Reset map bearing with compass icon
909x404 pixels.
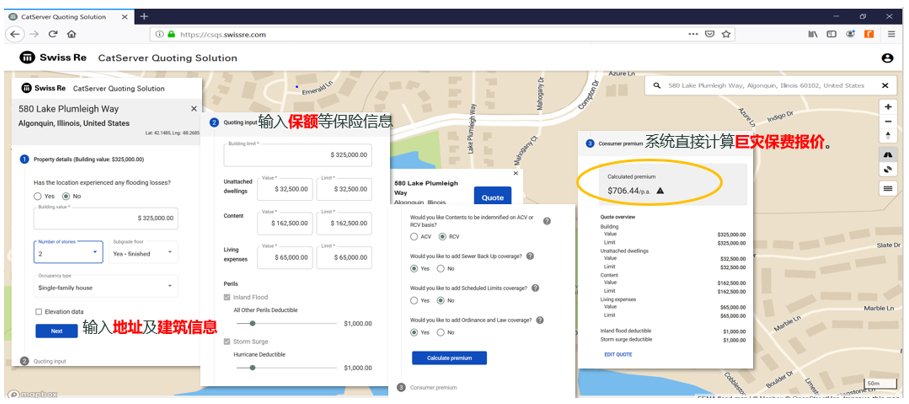[888, 136]
